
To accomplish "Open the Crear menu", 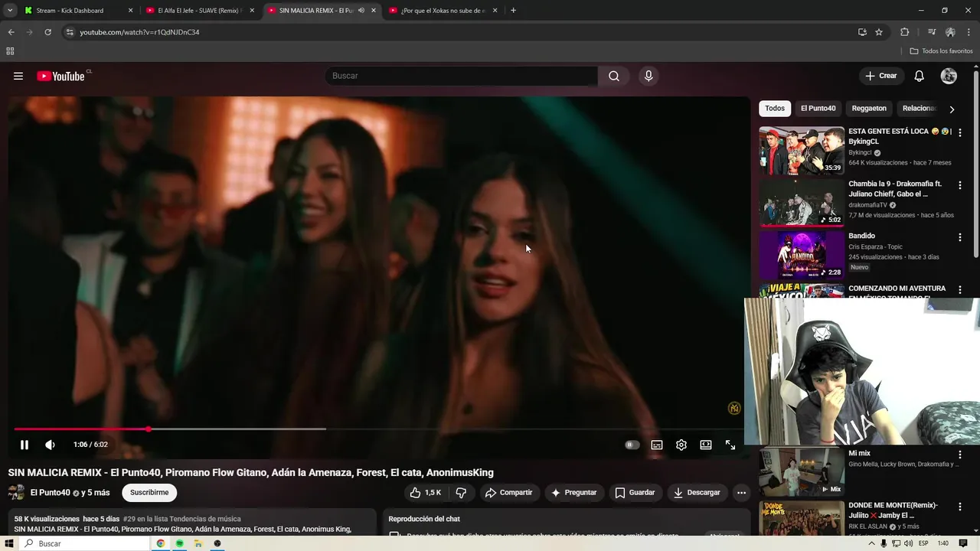I will point(880,76).
